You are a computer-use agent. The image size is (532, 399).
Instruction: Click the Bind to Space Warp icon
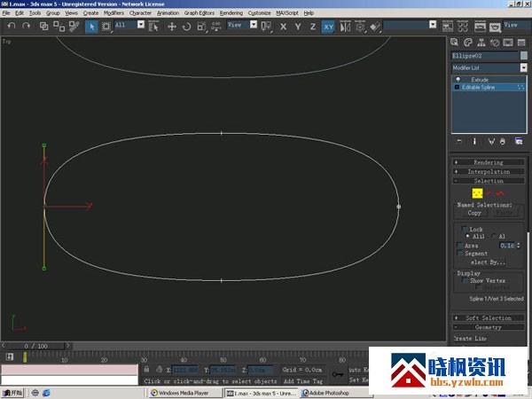(x=74, y=26)
